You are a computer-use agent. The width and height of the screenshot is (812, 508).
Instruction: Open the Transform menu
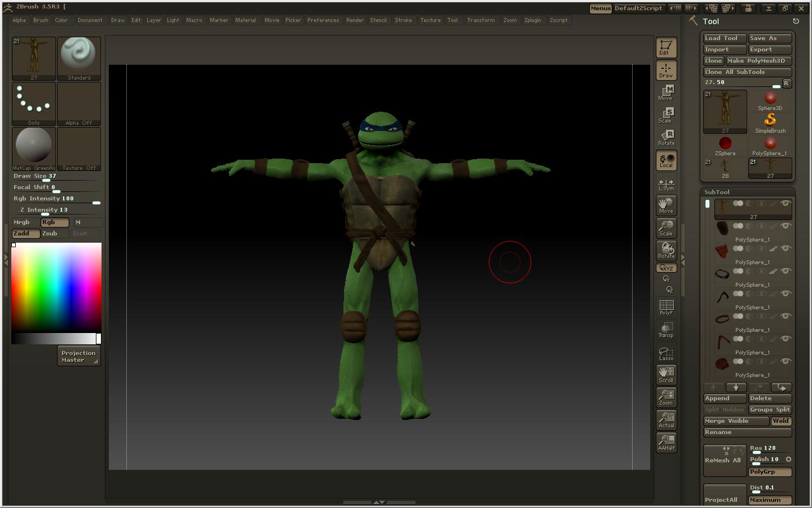(481, 20)
